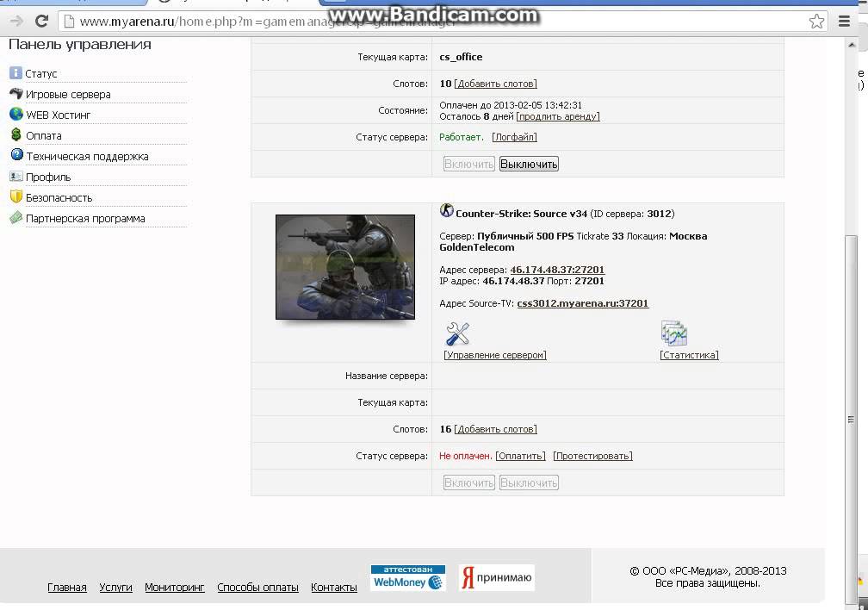868x610 pixels.
Task: Click the browser reload icon
Action: click(x=41, y=21)
